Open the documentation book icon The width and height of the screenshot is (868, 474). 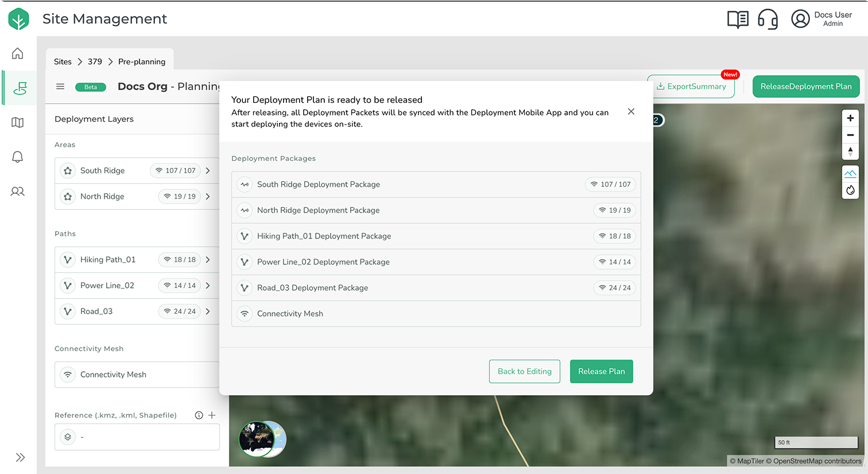(x=738, y=19)
